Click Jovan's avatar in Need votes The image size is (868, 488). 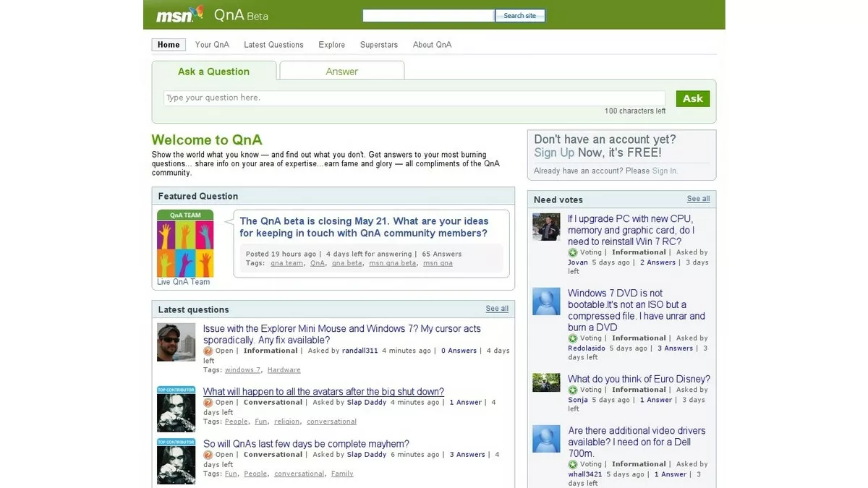pyautogui.click(x=546, y=227)
